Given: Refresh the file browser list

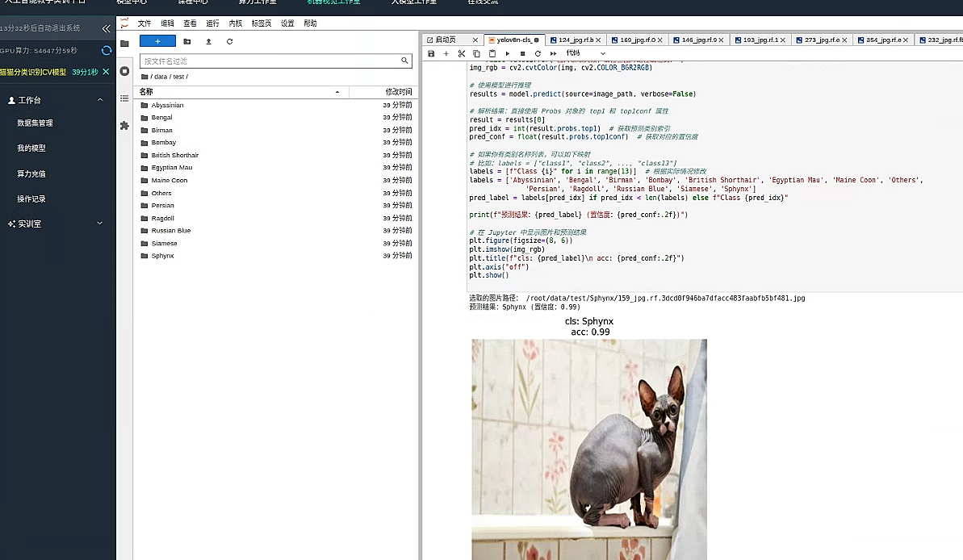Looking at the screenshot, I should 230,41.
